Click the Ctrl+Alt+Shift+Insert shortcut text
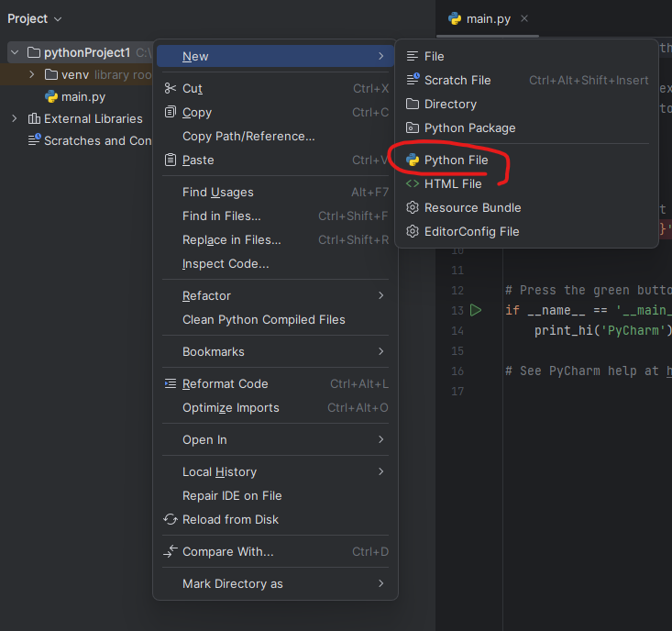The height and width of the screenshot is (631, 672). [589, 80]
